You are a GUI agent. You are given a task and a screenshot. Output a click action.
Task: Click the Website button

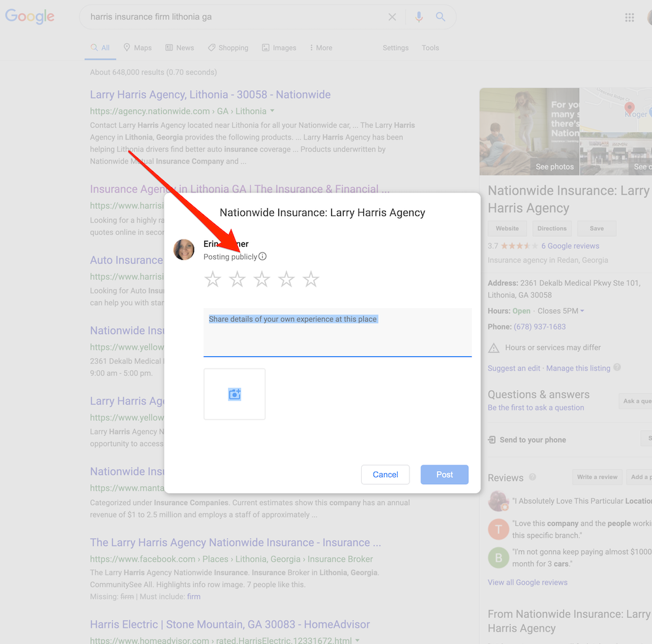pos(507,228)
